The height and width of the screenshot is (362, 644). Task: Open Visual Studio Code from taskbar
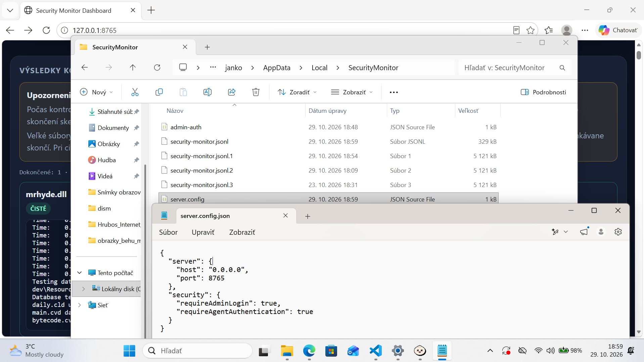[376, 351]
